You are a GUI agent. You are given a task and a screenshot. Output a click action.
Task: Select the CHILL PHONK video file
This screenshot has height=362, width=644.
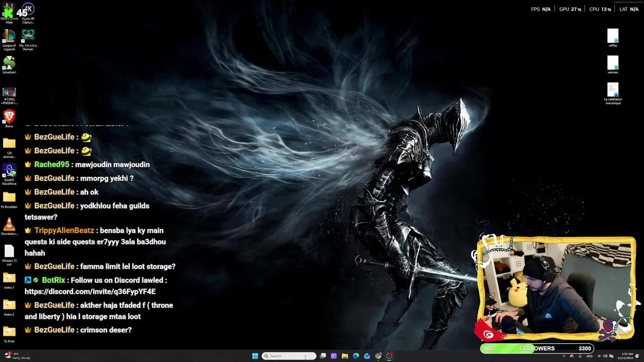click(x=9, y=96)
